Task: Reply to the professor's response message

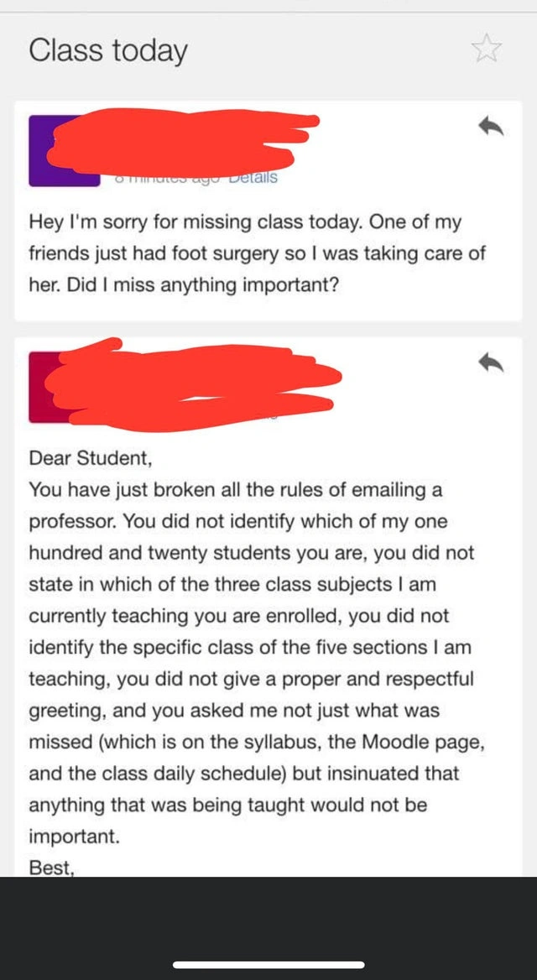Action: (x=490, y=362)
